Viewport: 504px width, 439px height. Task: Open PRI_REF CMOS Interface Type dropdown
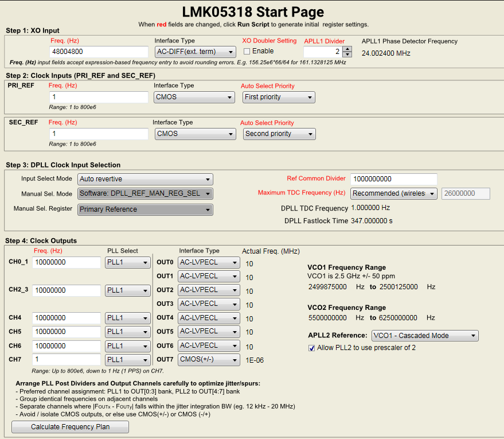[194, 97]
